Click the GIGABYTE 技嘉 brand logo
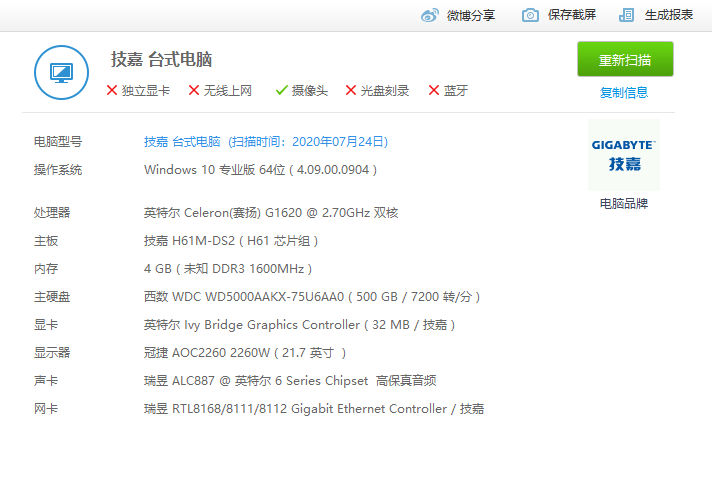 (x=624, y=155)
